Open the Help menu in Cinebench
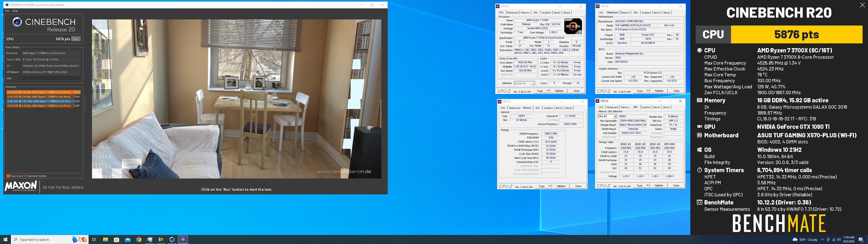Screen dimensions: 868x244 (x=15, y=11)
